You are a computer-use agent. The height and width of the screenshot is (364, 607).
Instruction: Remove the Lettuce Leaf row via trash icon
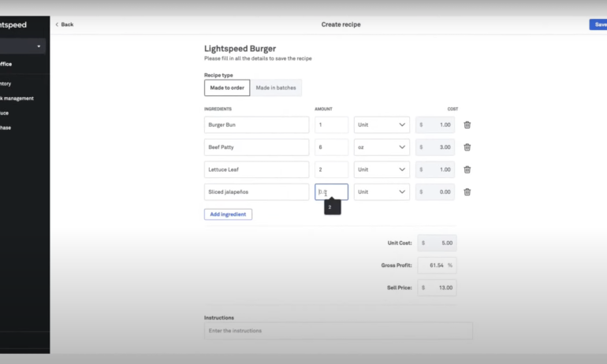click(x=467, y=169)
